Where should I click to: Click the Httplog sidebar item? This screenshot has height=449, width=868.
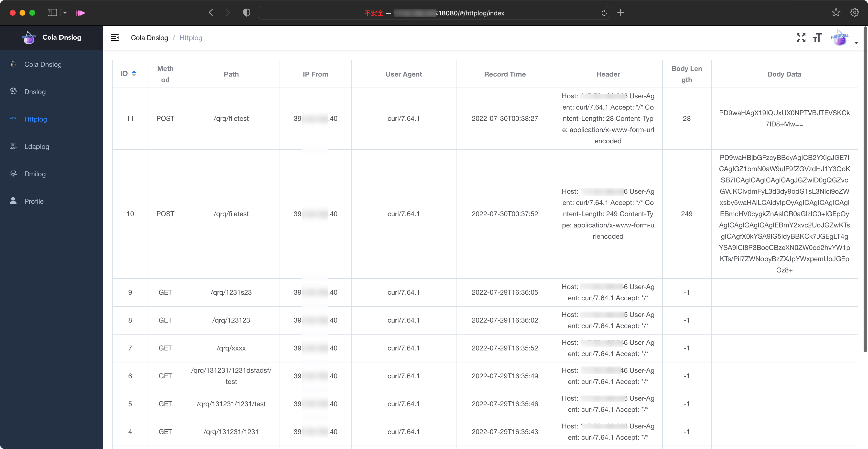point(35,119)
